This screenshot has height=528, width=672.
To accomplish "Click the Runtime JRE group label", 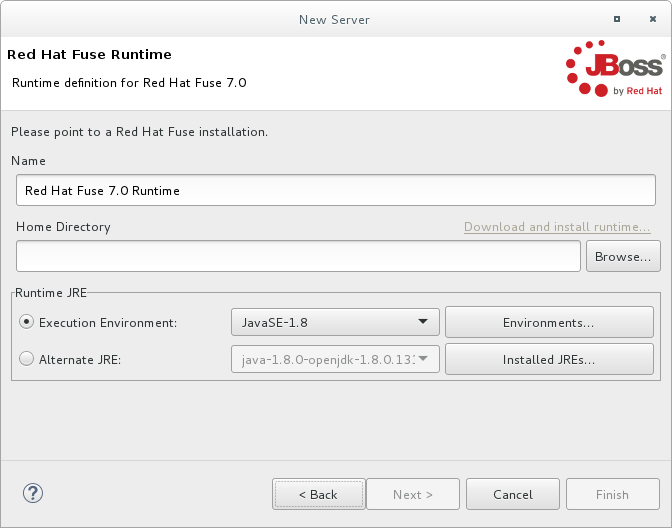I will coord(51,293).
